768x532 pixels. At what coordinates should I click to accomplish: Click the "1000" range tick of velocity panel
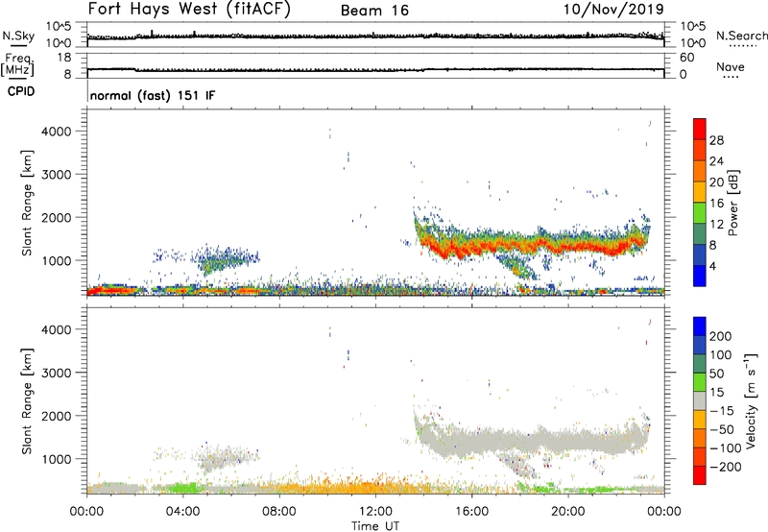(x=56, y=459)
